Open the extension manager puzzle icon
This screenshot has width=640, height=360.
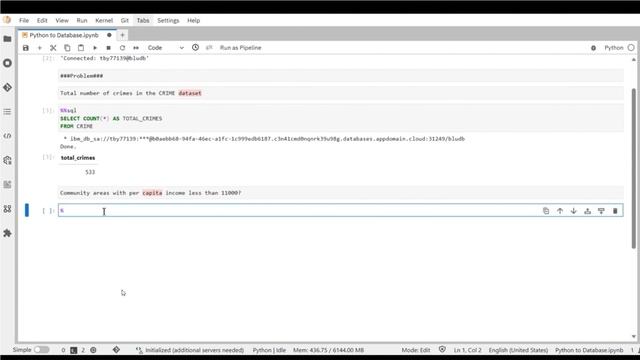click(7, 233)
